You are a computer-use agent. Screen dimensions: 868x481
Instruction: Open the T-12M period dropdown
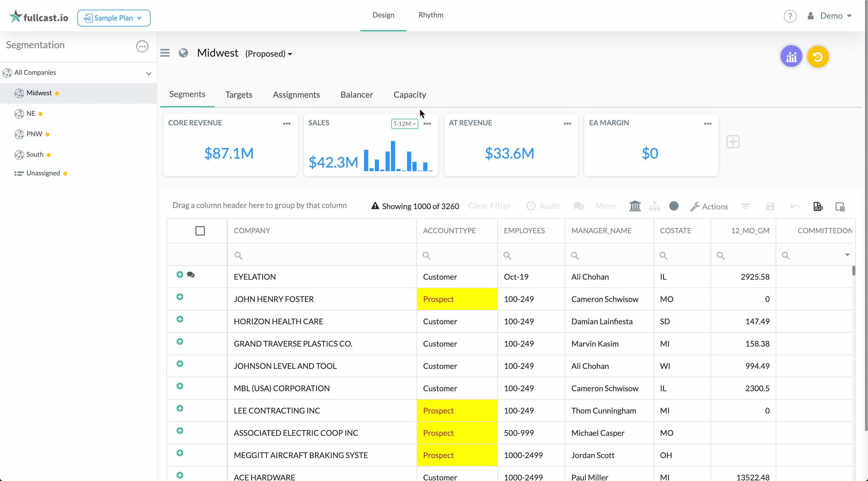click(x=404, y=124)
